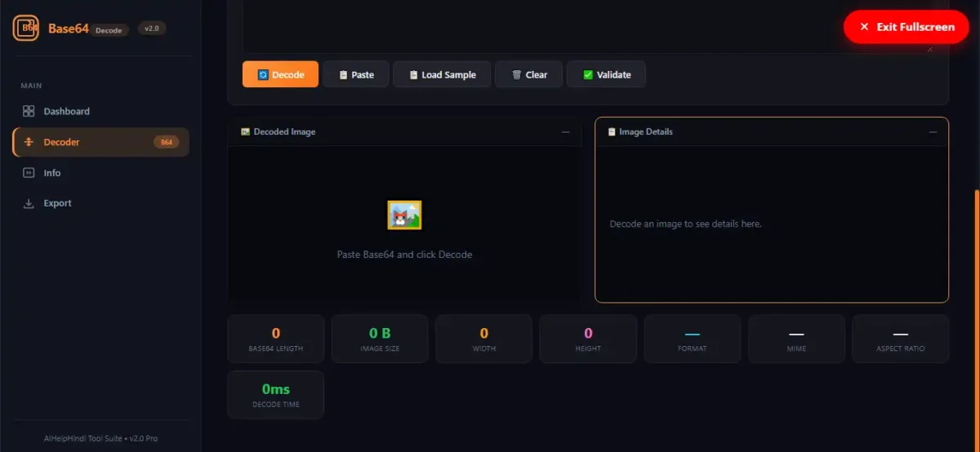
Task: Click the Decode tag beside Base64 title
Action: click(109, 30)
